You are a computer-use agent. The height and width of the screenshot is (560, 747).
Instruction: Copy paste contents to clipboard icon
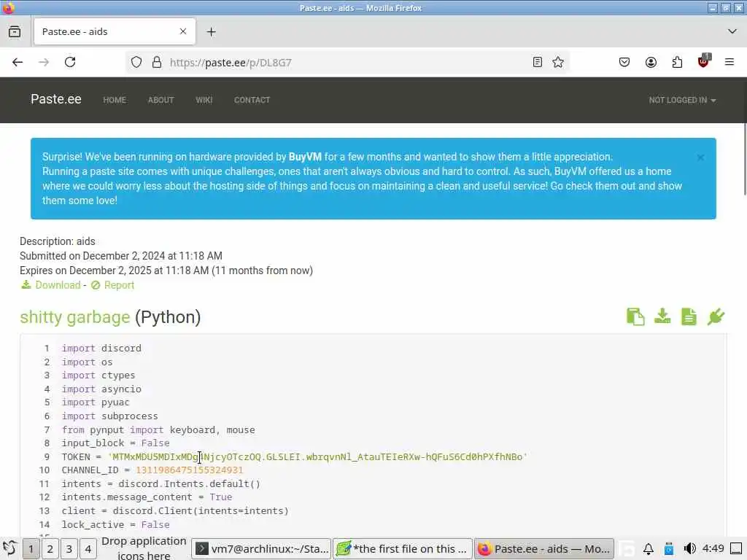[x=635, y=316]
